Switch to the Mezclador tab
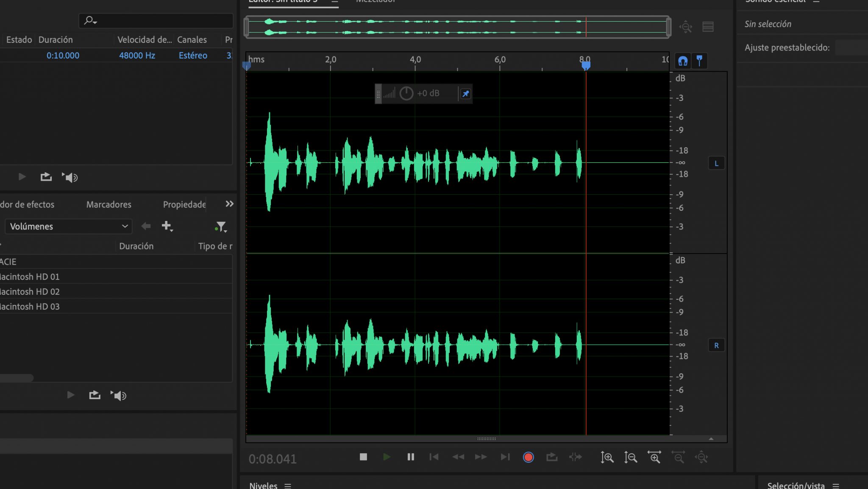The height and width of the screenshot is (489, 868). (x=376, y=2)
